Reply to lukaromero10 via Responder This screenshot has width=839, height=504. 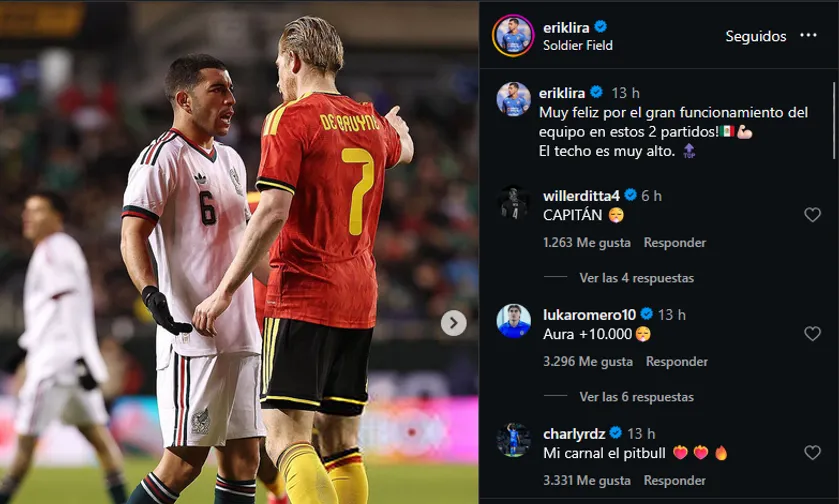tap(676, 362)
